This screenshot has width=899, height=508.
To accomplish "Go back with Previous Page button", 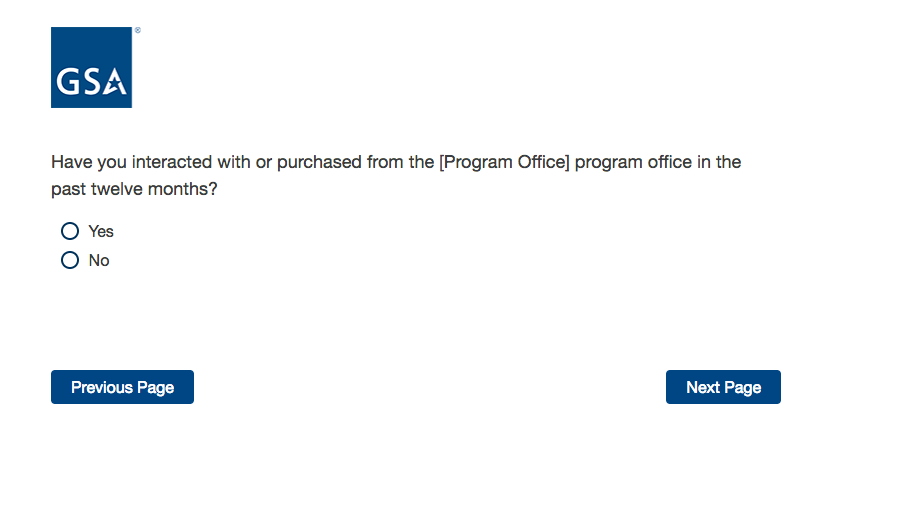I will [x=122, y=387].
